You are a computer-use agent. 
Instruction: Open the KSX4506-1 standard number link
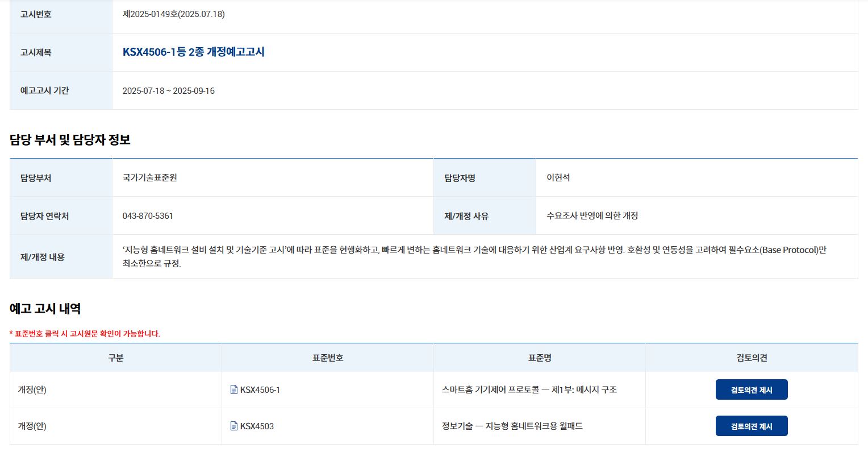pyautogui.click(x=260, y=390)
